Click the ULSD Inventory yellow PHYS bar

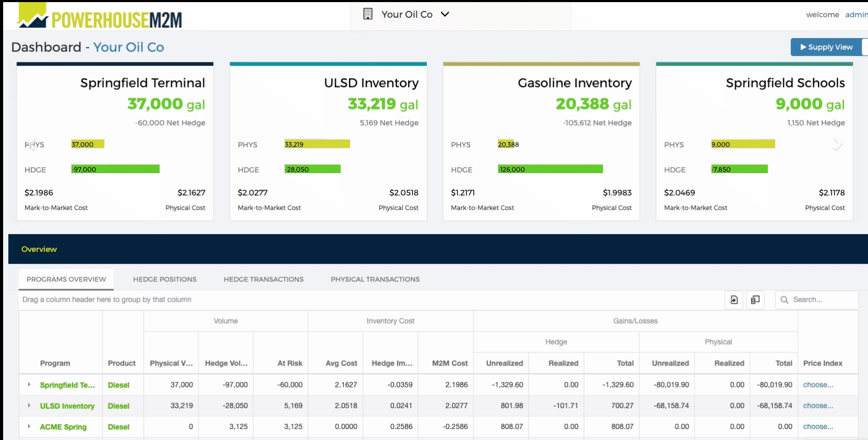pyautogui.click(x=317, y=144)
